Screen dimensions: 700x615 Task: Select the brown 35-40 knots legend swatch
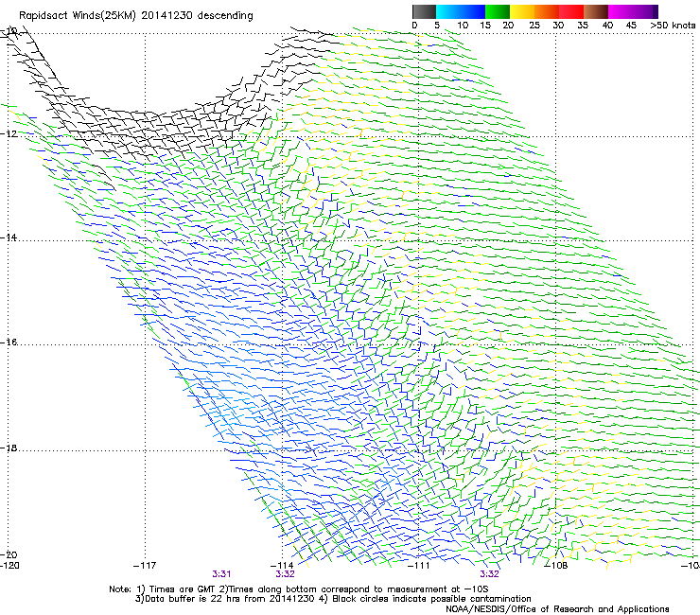pos(596,11)
